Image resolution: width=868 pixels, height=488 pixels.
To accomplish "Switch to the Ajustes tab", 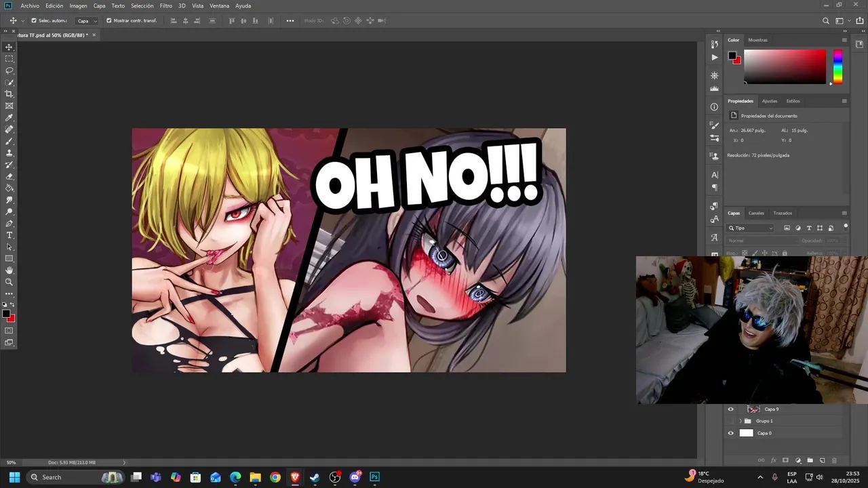I will (770, 101).
